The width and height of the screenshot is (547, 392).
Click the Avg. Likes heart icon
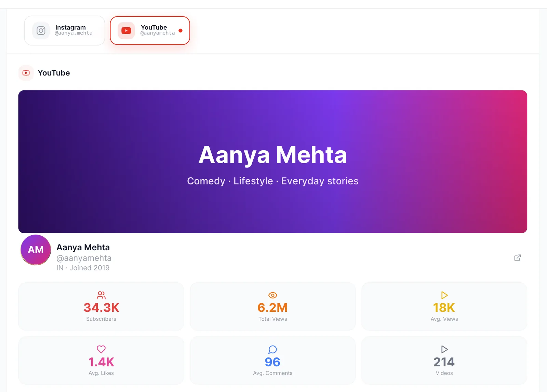pyautogui.click(x=101, y=349)
